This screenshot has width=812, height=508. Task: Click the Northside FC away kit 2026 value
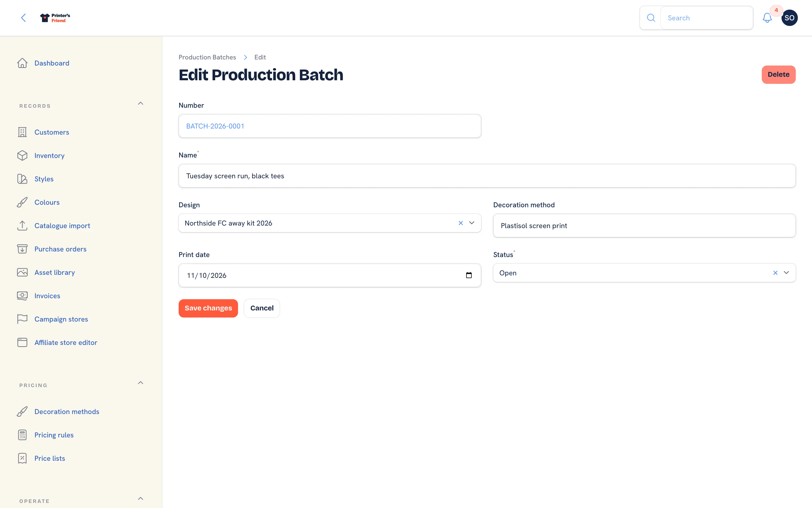(228, 223)
